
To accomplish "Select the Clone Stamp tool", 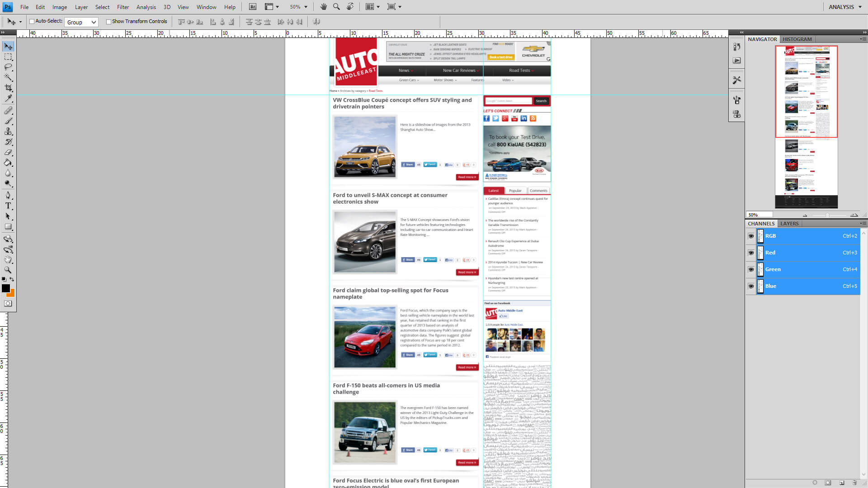I will (x=8, y=131).
